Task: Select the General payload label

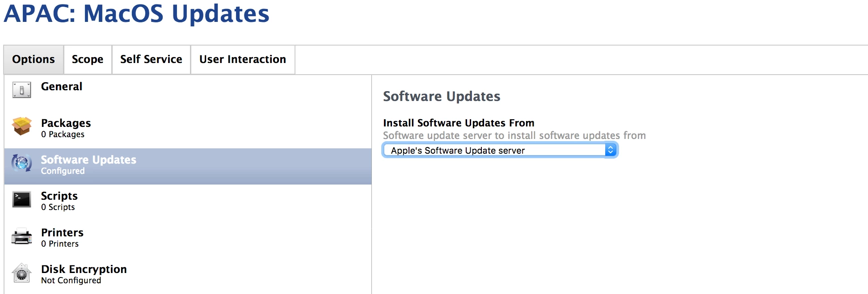Action: tap(62, 87)
